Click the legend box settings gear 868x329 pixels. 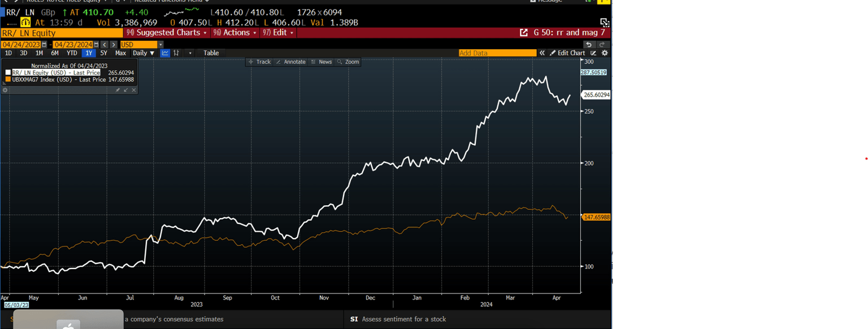coord(5,90)
